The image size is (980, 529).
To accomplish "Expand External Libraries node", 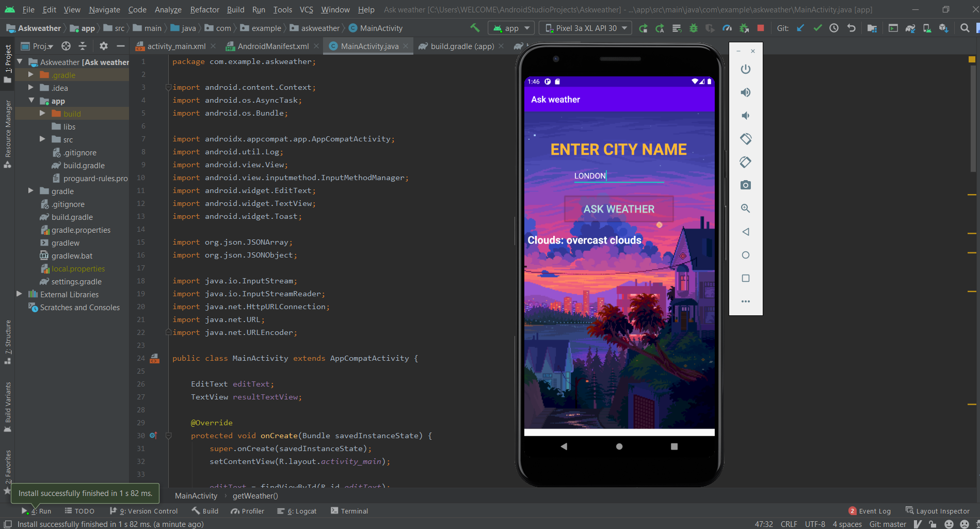I will click(19, 294).
